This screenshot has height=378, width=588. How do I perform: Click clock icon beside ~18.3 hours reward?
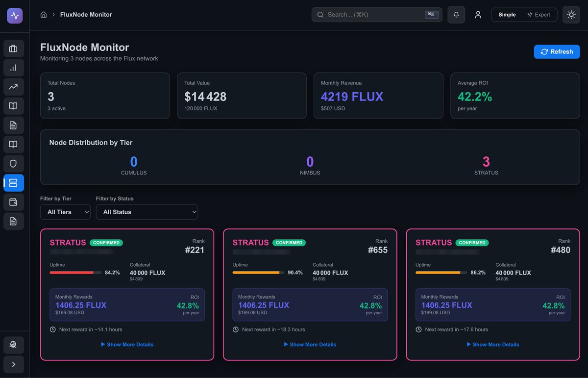coord(236,329)
